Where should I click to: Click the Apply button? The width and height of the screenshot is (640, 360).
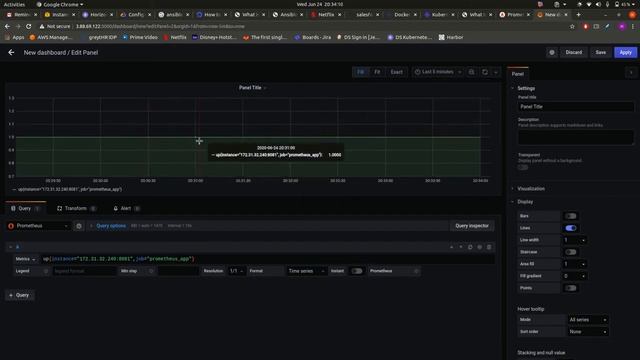click(x=625, y=52)
